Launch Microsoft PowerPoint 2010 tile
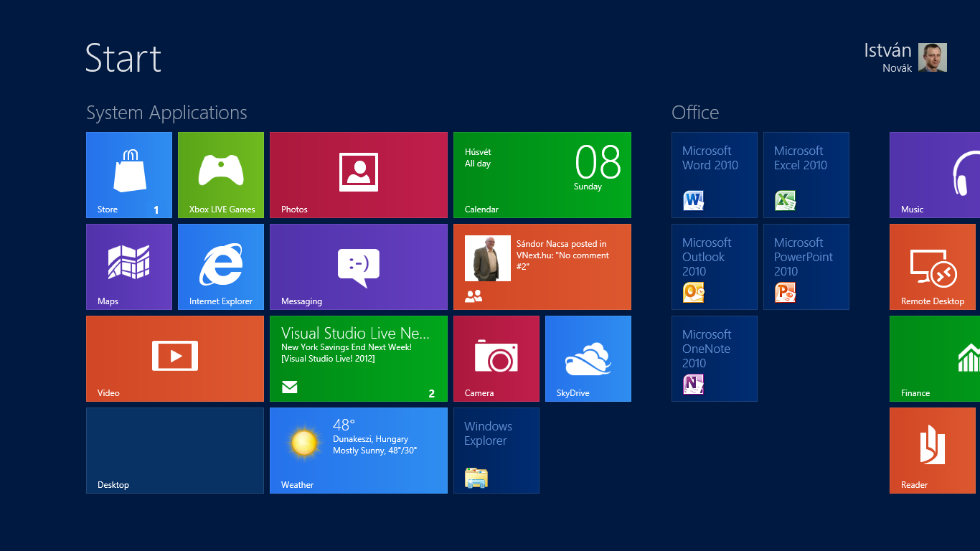Viewport: 980px width, 551px height. tap(806, 267)
